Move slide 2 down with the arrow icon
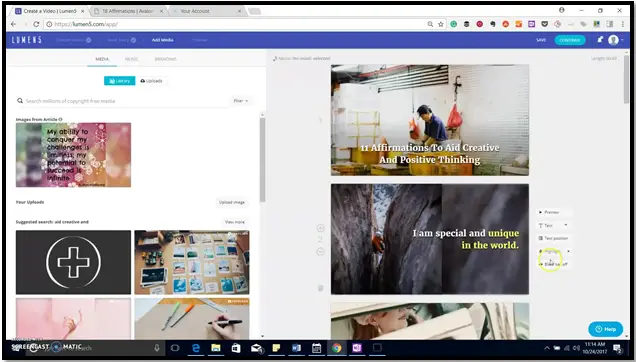 (x=320, y=252)
